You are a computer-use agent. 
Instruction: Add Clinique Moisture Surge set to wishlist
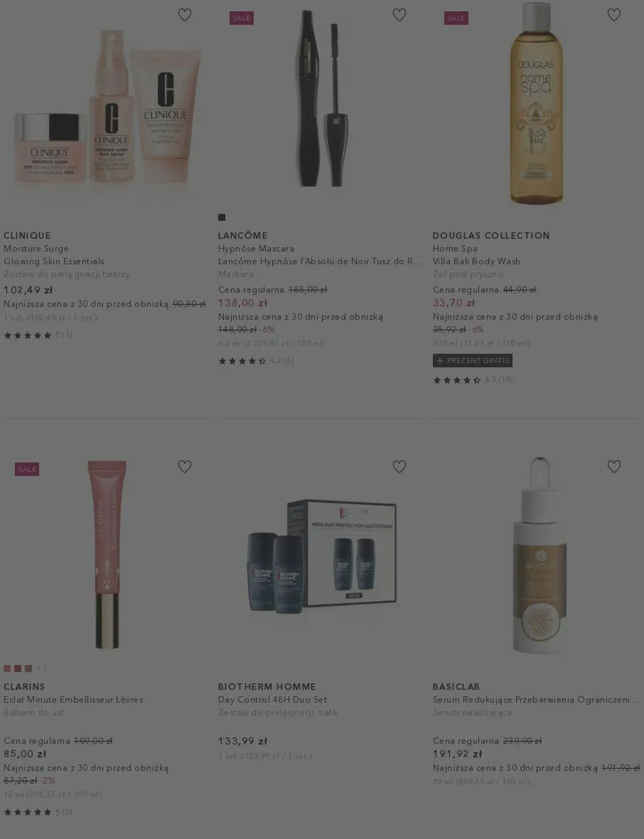(184, 15)
